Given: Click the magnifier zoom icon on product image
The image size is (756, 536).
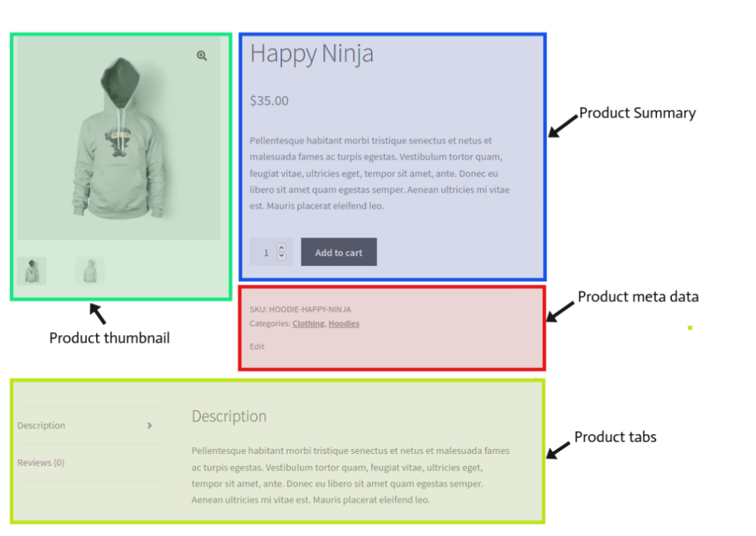Looking at the screenshot, I should click(202, 56).
